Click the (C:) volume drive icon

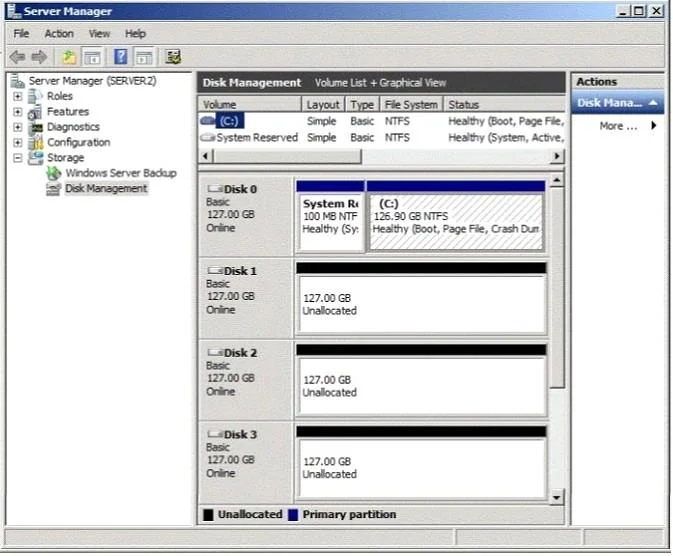click(208, 121)
